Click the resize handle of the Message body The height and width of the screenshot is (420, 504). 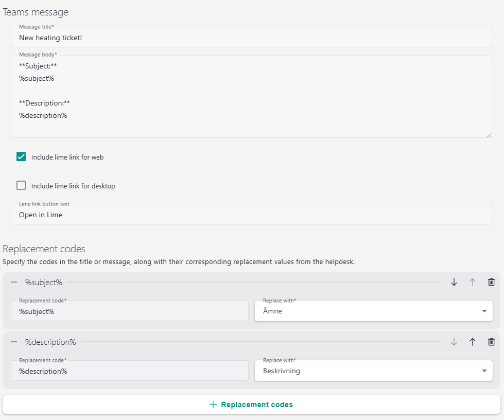[489, 135]
